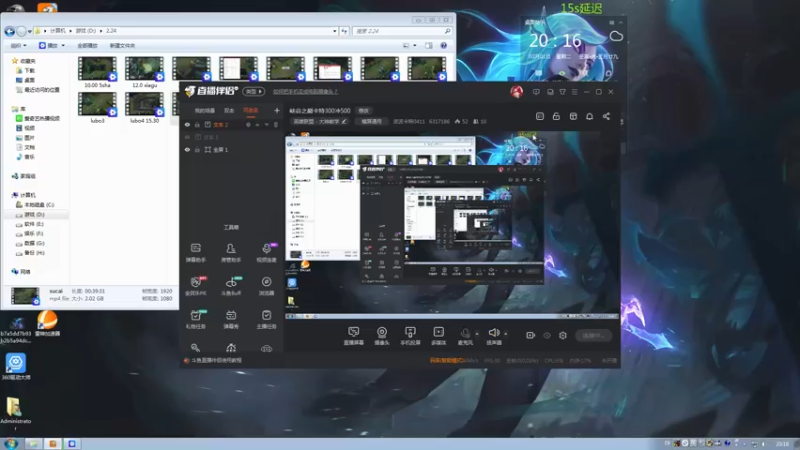Image resolution: width=800 pixels, height=450 pixels.
Task: Expand the address bar history dropdown in Explorer
Action: [335, 31]
